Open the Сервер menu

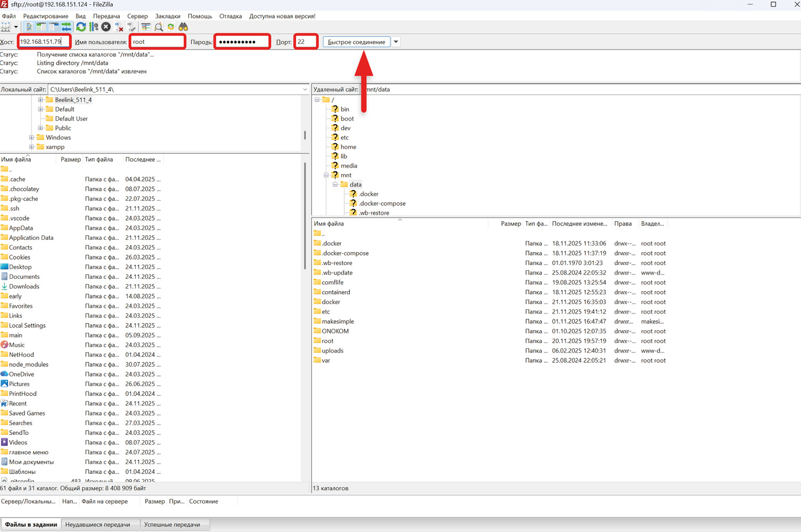137,16
